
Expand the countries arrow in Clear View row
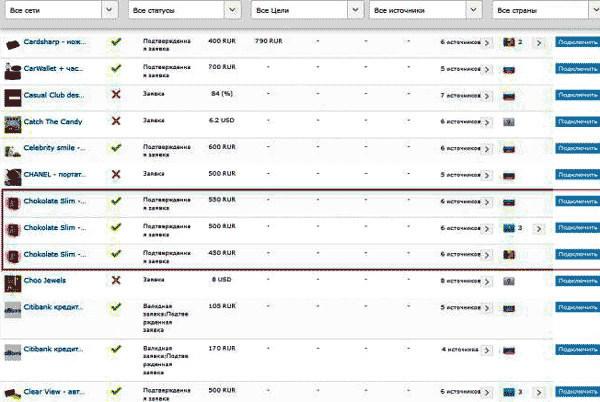[538, 392]
